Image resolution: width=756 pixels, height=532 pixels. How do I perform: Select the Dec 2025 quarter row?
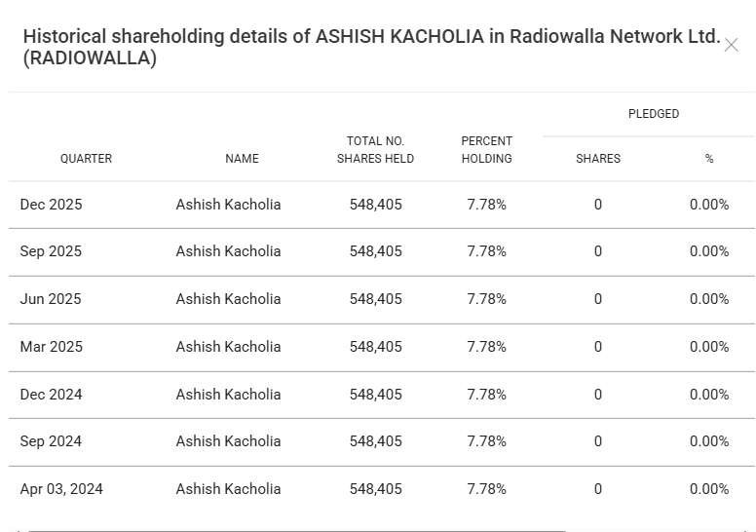click(51, 205)
